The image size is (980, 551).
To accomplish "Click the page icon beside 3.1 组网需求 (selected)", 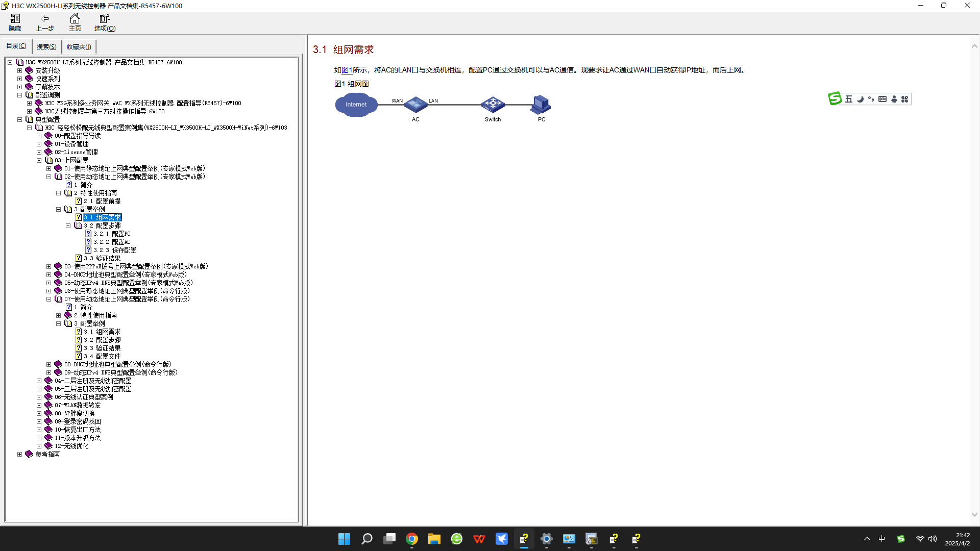I will (x=79, y=217).
